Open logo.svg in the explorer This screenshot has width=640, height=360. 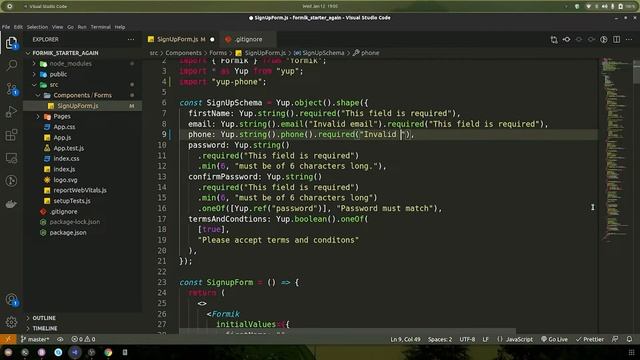click(65, 180)
